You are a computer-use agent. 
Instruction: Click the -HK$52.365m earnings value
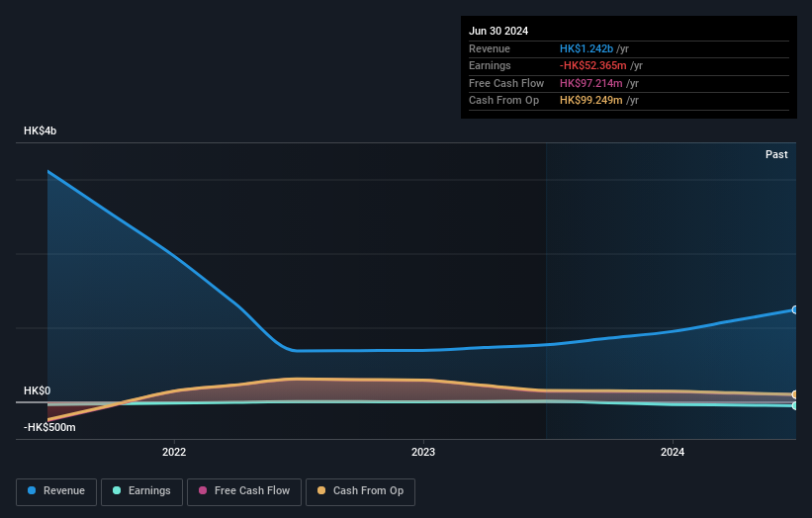pyautogui.click(x=593, y=65)
